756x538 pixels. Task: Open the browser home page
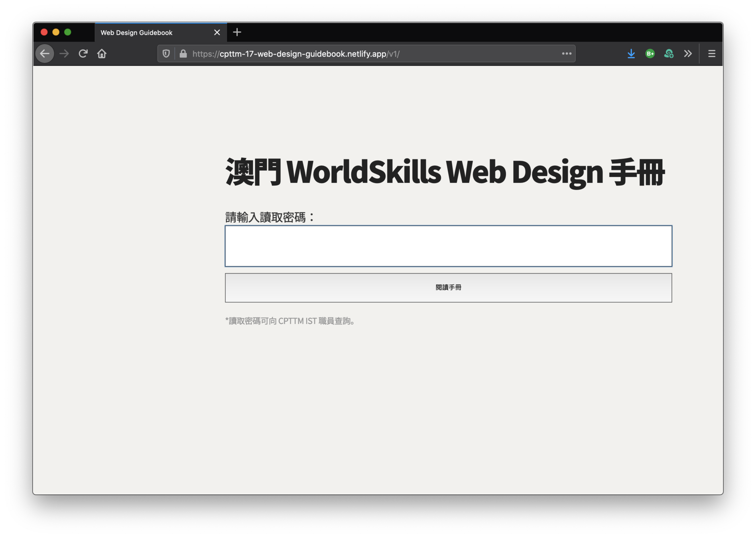click(x=102, y=53)
